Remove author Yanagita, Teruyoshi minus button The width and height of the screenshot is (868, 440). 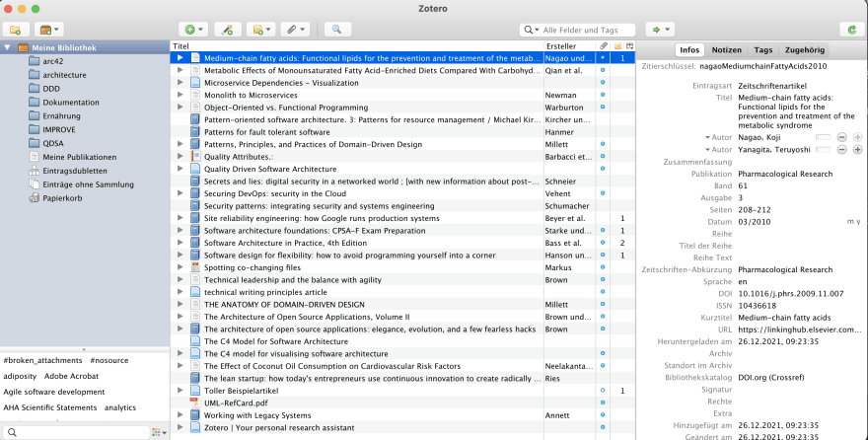click(x=841, y=149)
